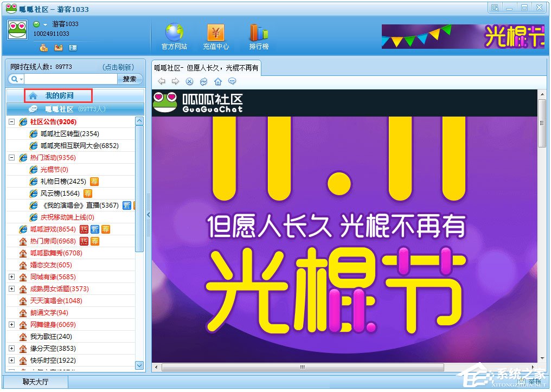551x392 pixels.
Task: Click the browser stop icon
Action: [x=189, y=82]
